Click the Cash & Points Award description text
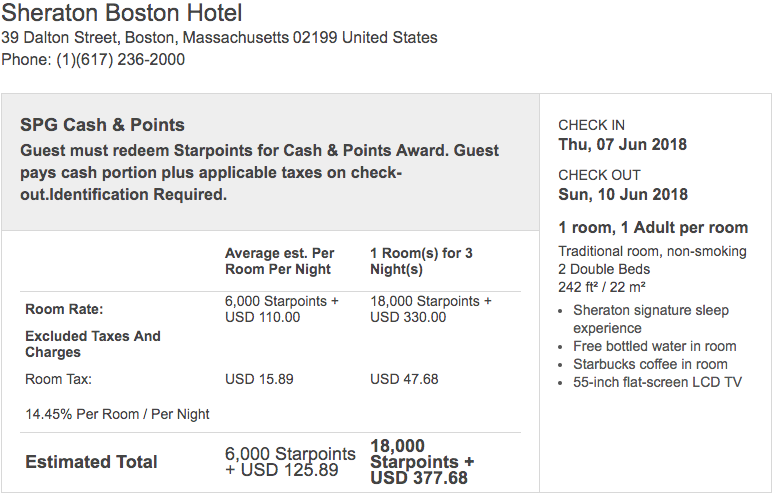The image size is (774, 495). pos(260,172)
